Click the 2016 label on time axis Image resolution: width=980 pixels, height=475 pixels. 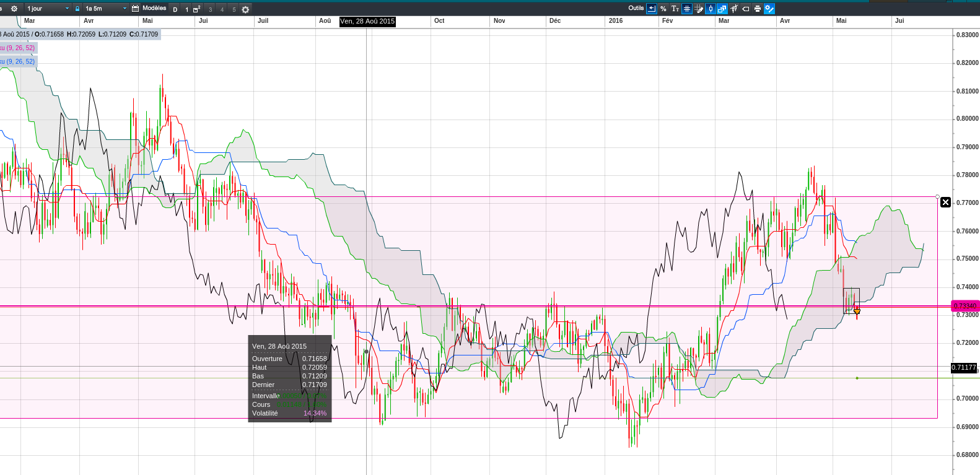click(616, 20)
